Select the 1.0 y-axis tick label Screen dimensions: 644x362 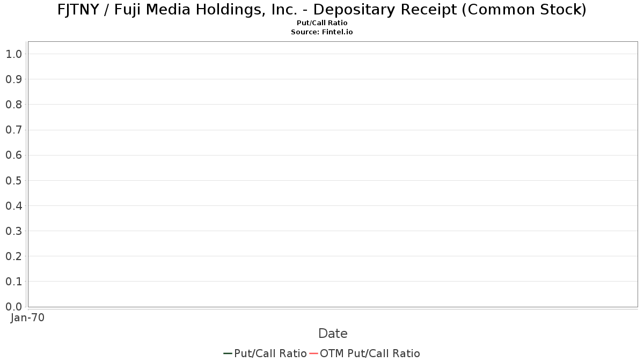(14, 54)
